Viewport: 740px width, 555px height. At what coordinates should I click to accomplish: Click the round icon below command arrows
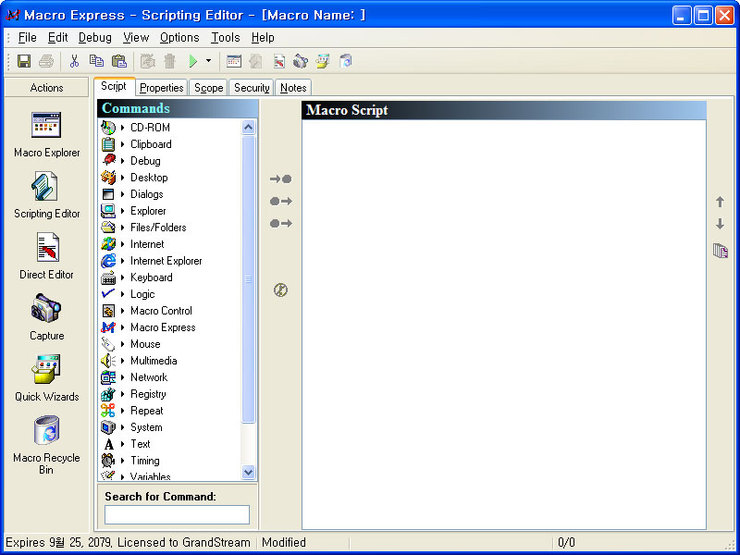click(x=281, y=290)
